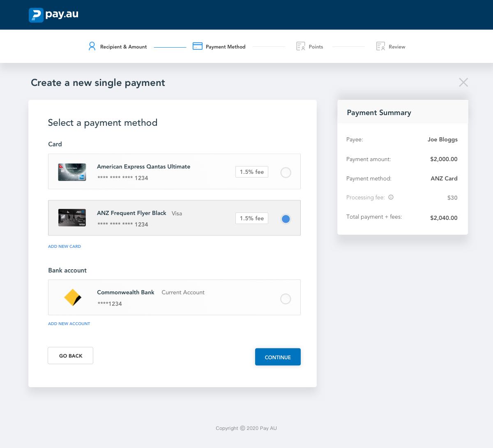
Task: Close the new single payment form
Action: (x=463, y=82)
